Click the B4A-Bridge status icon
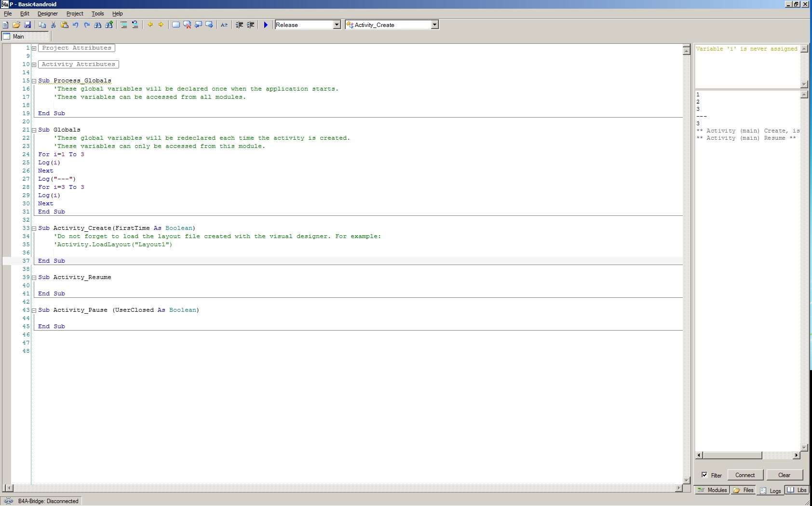 click(8, 501)
